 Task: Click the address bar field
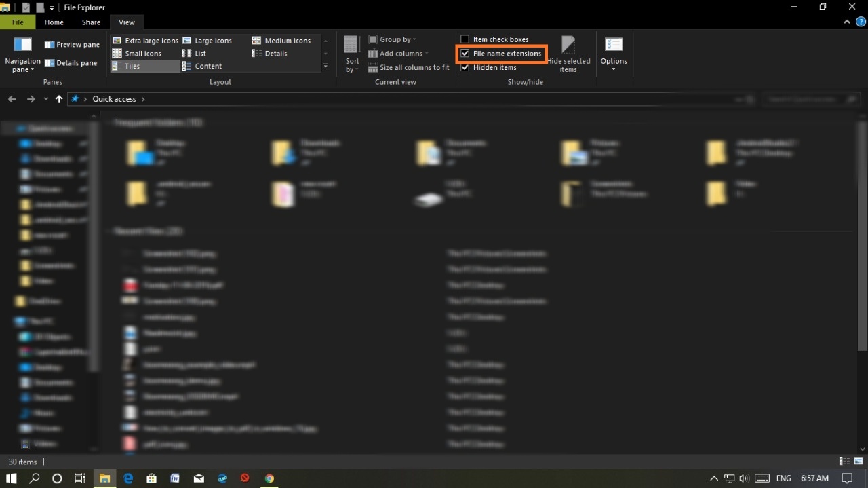pyautogui.click(x=413, y=99)
